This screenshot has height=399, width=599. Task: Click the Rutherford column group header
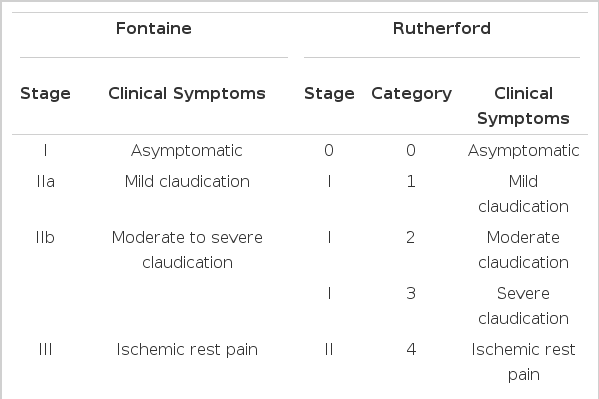pos(442,29)
